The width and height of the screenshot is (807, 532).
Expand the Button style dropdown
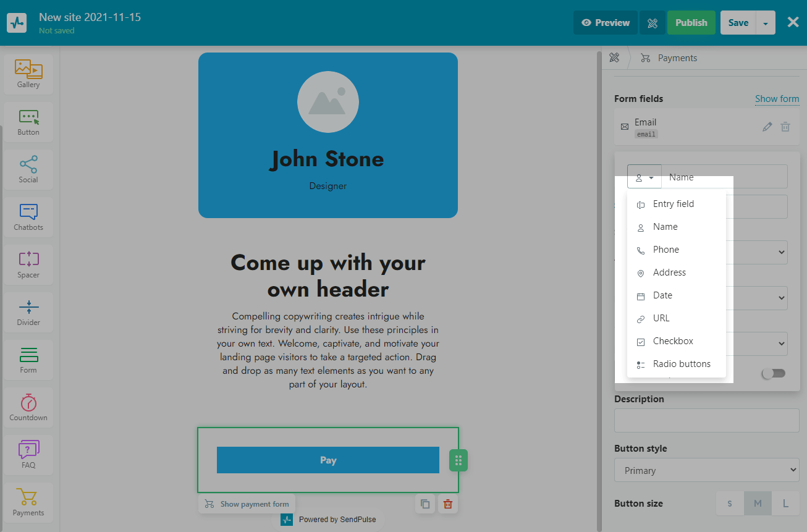coord(706,470)
